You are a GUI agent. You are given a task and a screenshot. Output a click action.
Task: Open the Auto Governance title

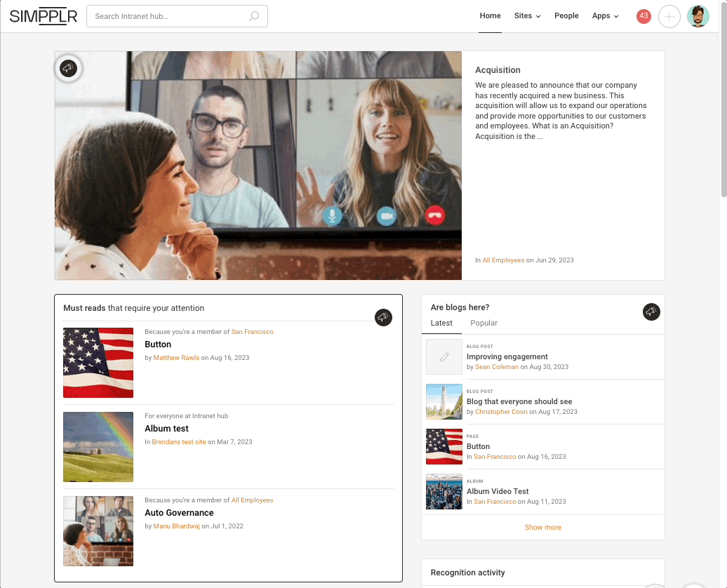[179, 513]
